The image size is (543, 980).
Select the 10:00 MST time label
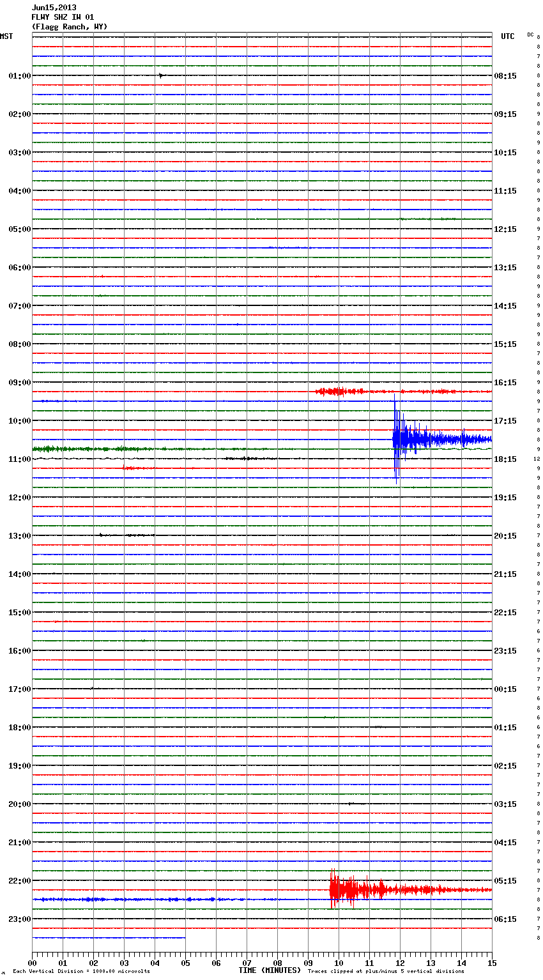[19, 421]
